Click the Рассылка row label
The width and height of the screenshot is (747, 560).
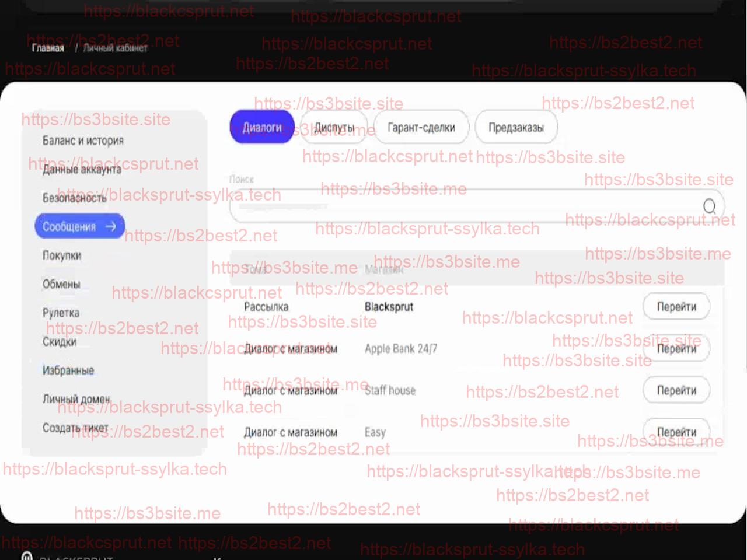(x=266, y=307)
